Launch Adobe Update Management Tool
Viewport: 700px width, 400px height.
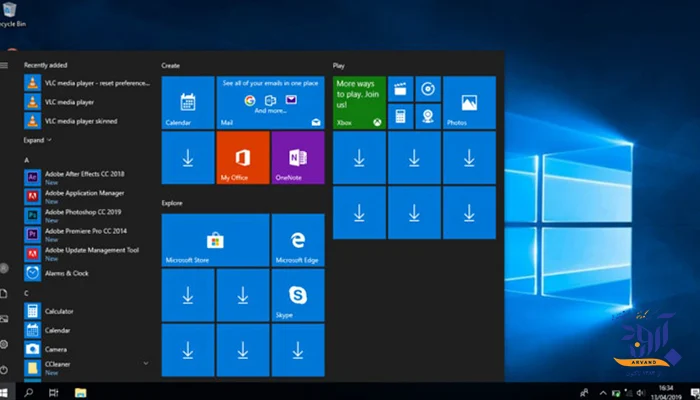(87, 254)
